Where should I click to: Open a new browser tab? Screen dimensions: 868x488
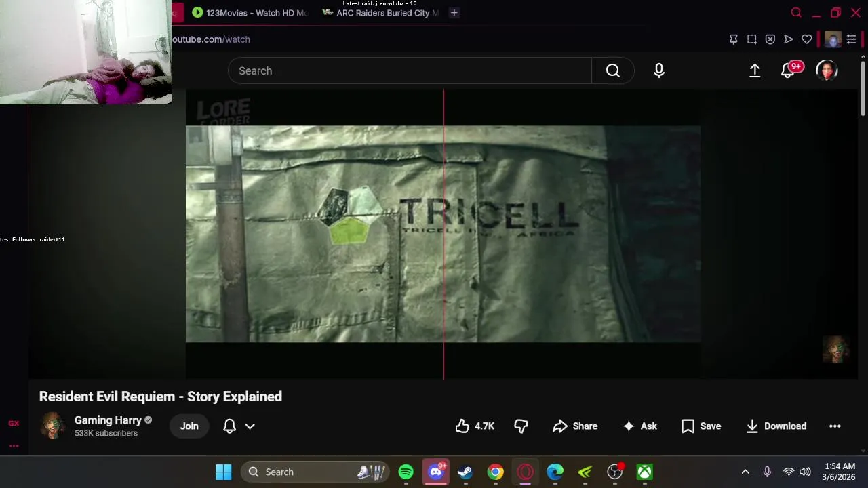tap(454, 12)
